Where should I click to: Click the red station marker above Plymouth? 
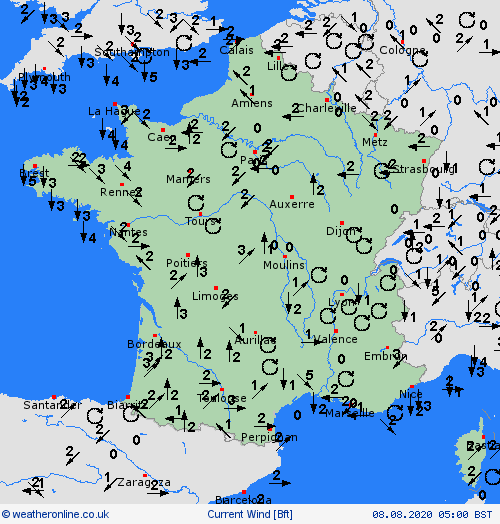coord(44,69)
